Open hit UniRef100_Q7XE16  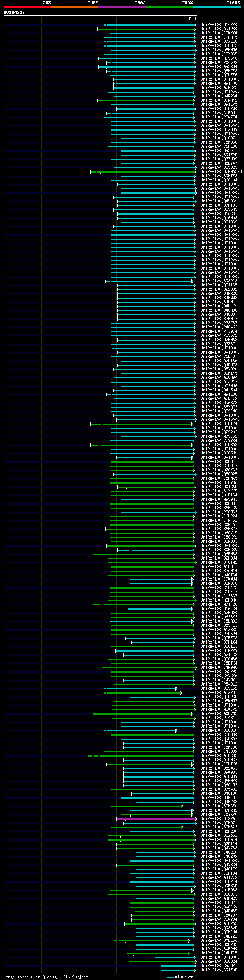(219, 42)
